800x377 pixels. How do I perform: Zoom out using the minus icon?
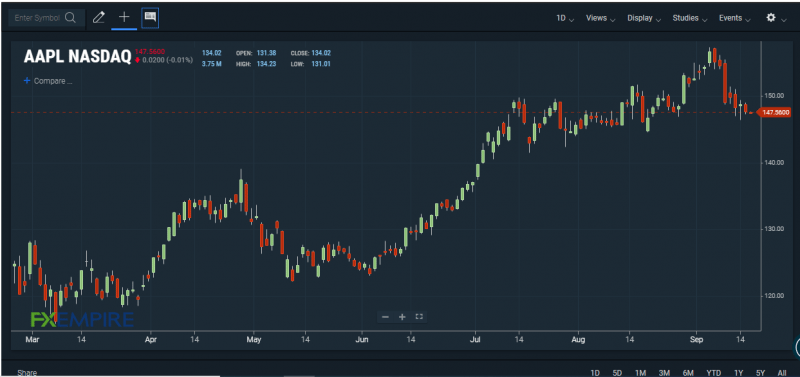coord(385,317)
